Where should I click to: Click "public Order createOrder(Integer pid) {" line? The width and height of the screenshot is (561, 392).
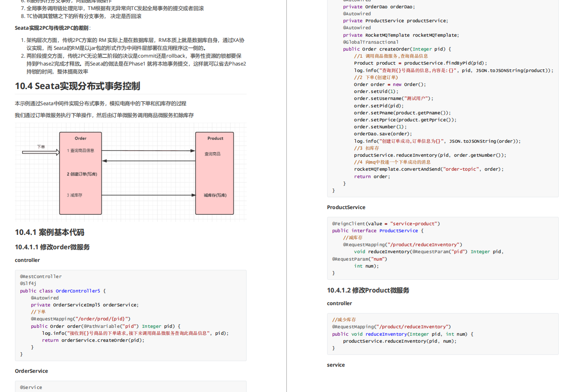pos(397,49)
